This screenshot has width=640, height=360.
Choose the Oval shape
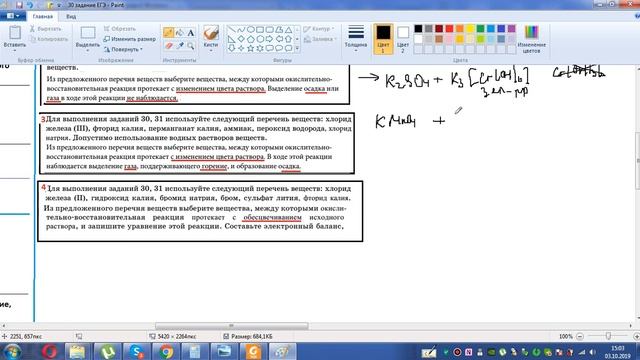click(x=251, y=30)
